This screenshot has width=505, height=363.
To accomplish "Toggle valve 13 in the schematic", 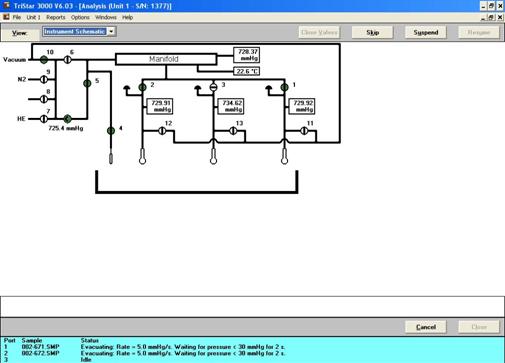I will [x=233, y=131].
